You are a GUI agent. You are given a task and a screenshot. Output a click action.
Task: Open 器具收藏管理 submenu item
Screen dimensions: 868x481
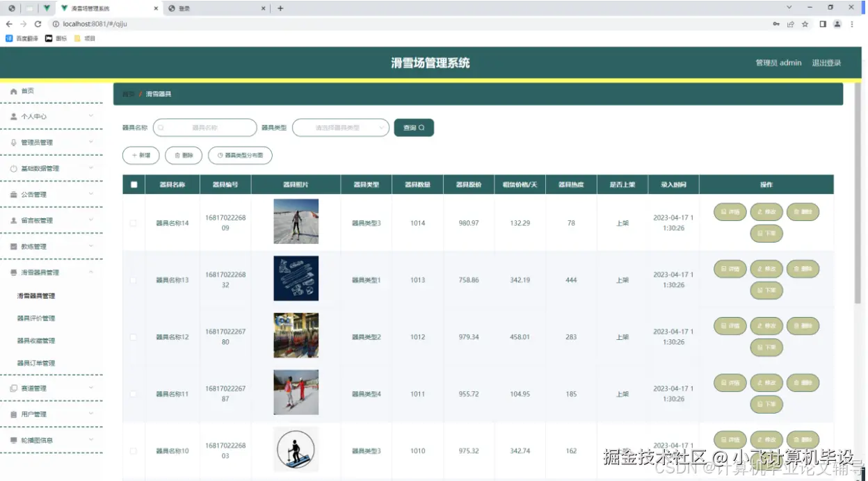pyautogui.click(x=36, y=341)
